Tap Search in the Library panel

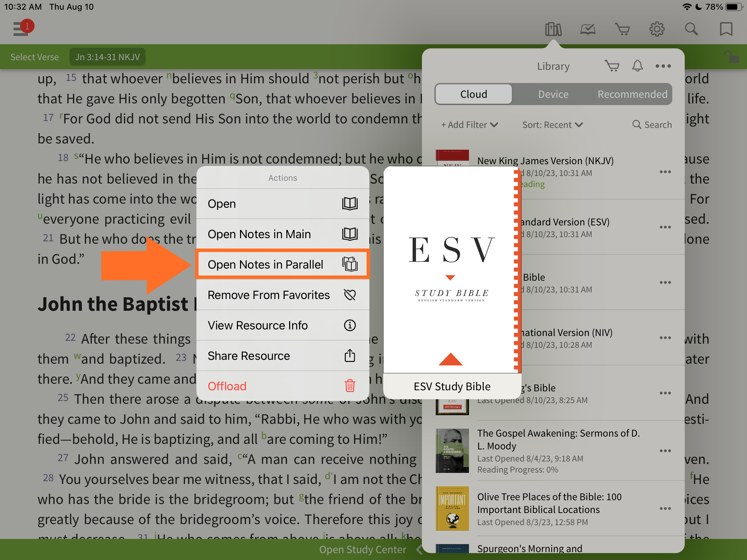(652, 125)
